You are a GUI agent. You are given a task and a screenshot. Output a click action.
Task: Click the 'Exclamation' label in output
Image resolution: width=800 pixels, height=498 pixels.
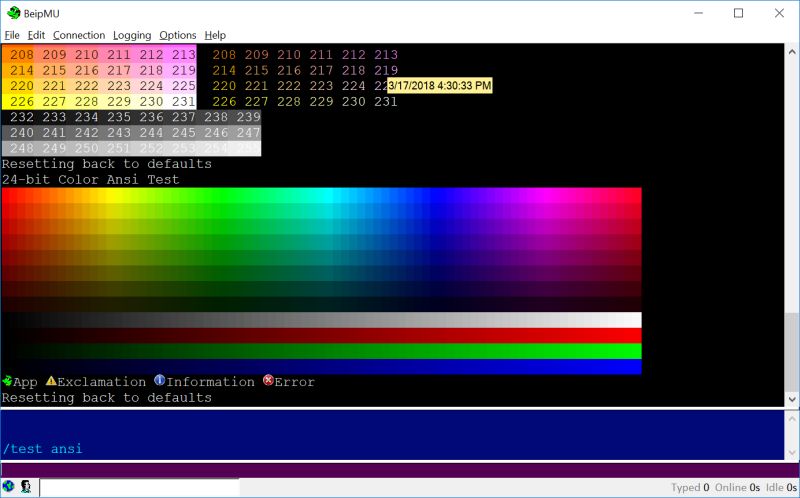point(102,382)
